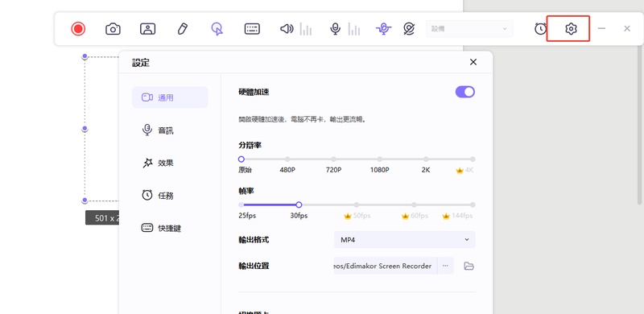Open the pen annotation tool

point(183,29)
